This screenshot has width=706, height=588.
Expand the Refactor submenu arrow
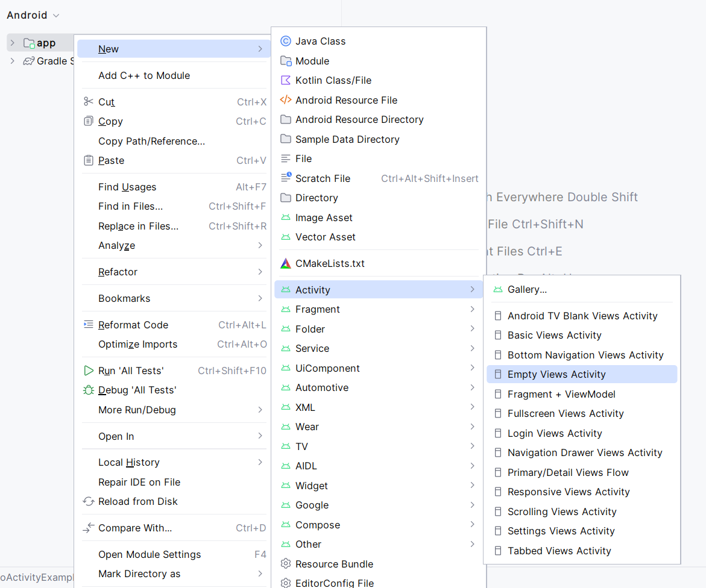click(x=260, y=272)
